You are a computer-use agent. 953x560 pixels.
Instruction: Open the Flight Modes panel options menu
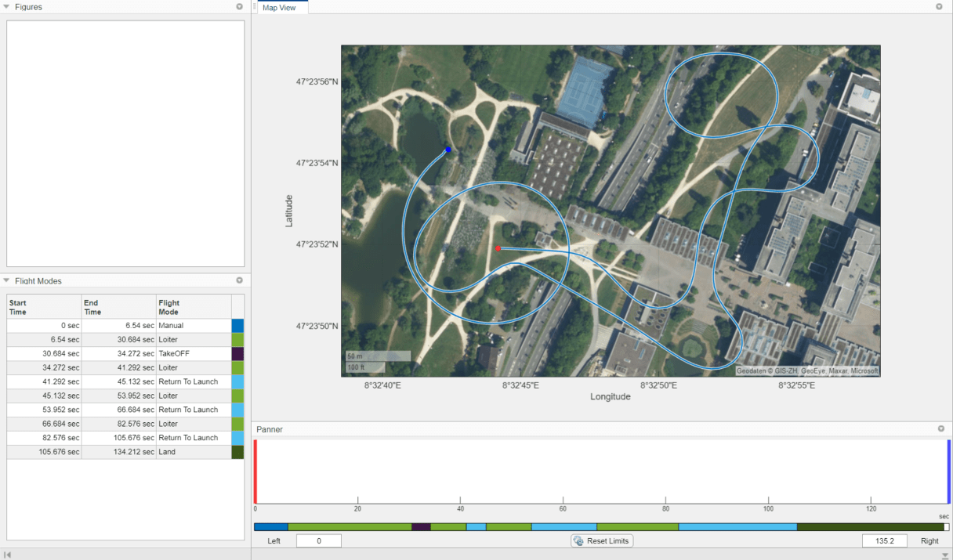(239, 280)
